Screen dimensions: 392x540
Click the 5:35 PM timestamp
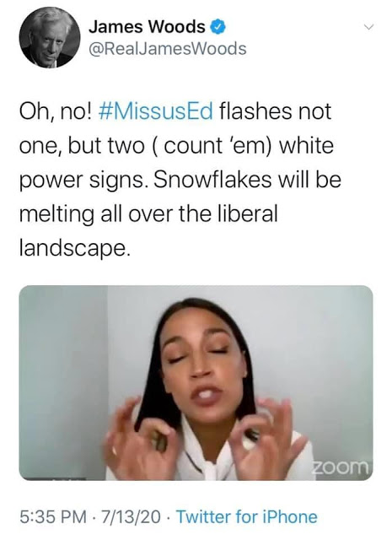pos(53,516)
